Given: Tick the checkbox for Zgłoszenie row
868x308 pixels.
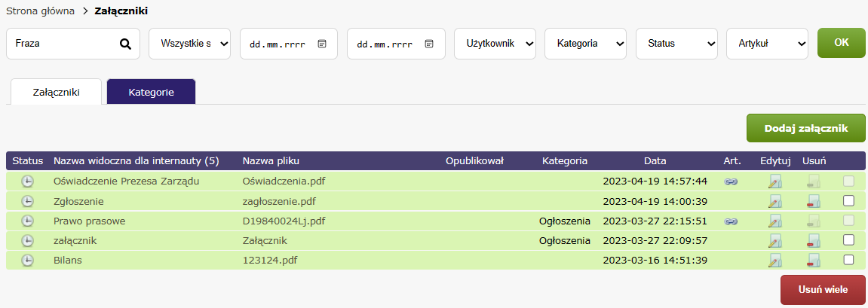Looking at the screenshot, I should 848,201.
